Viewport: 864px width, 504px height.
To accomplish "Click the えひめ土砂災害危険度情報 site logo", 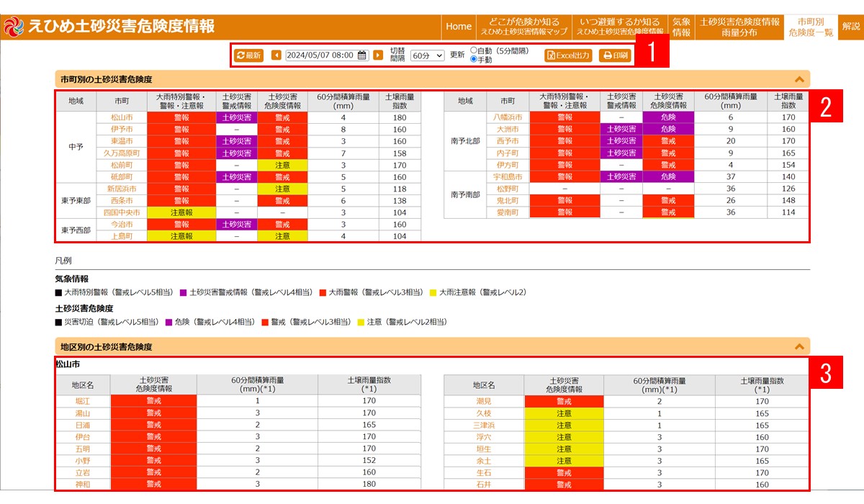I will tap(109, 27).
